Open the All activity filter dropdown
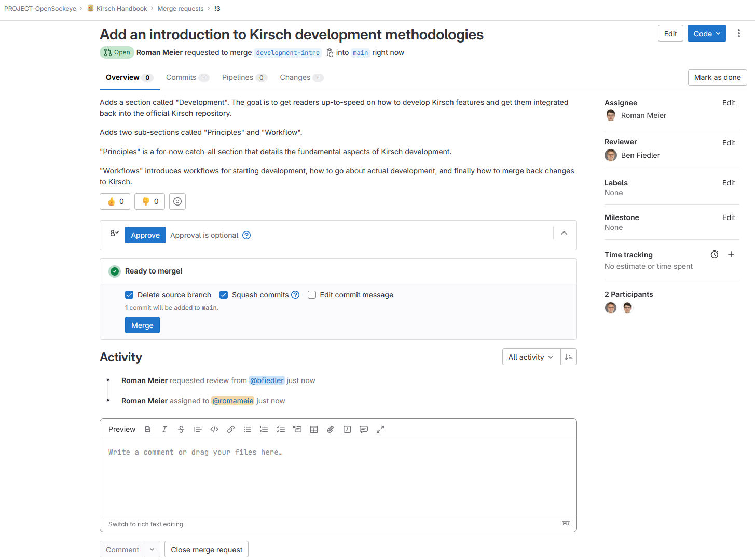 (x=531, y=357)
